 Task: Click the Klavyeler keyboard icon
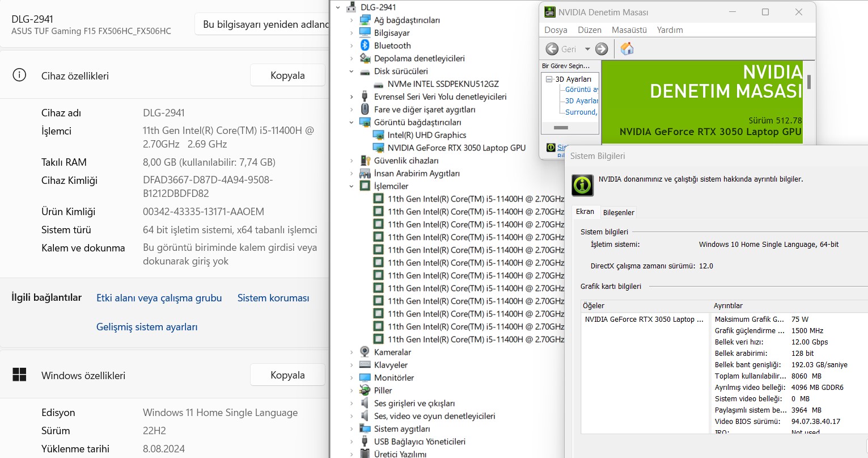coord(365,365)
